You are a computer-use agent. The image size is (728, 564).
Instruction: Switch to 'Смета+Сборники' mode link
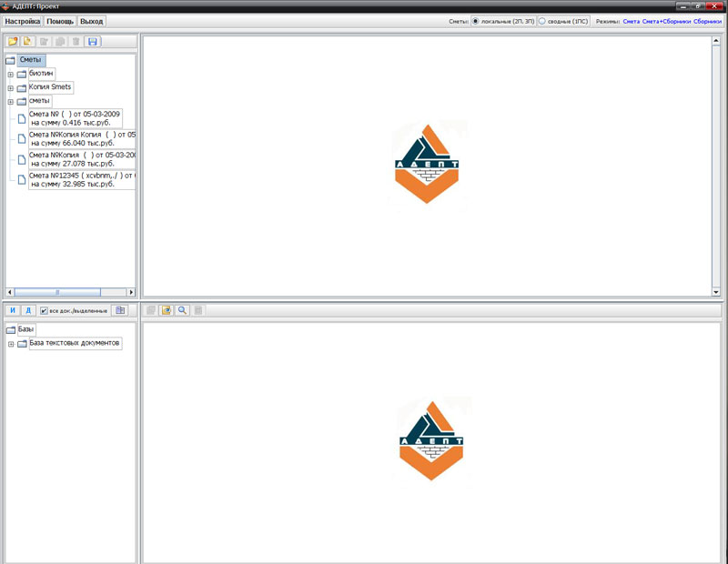click(667, 20)
